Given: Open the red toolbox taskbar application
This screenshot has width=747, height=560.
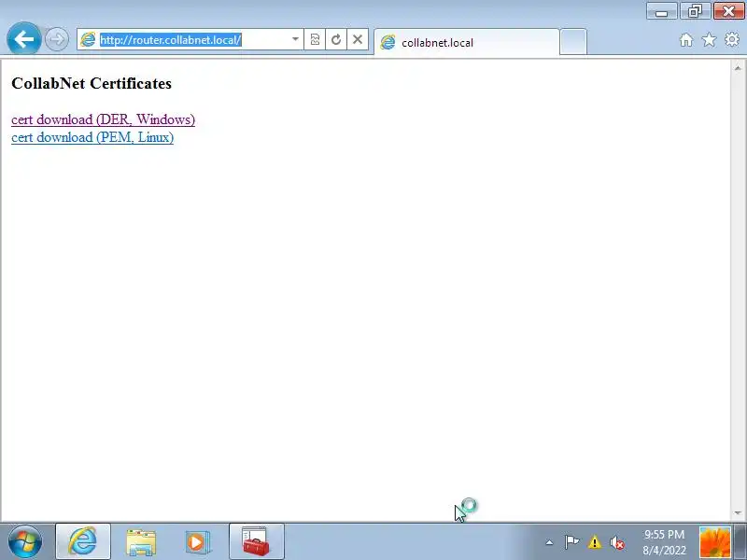Looking at the screenshot, I should 256,541.
